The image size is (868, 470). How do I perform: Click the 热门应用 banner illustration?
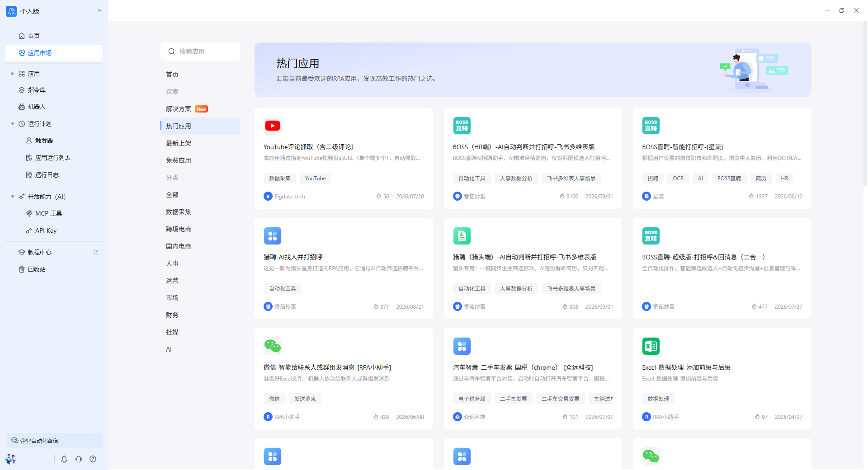pyautogui.click(x=754, y=70)
